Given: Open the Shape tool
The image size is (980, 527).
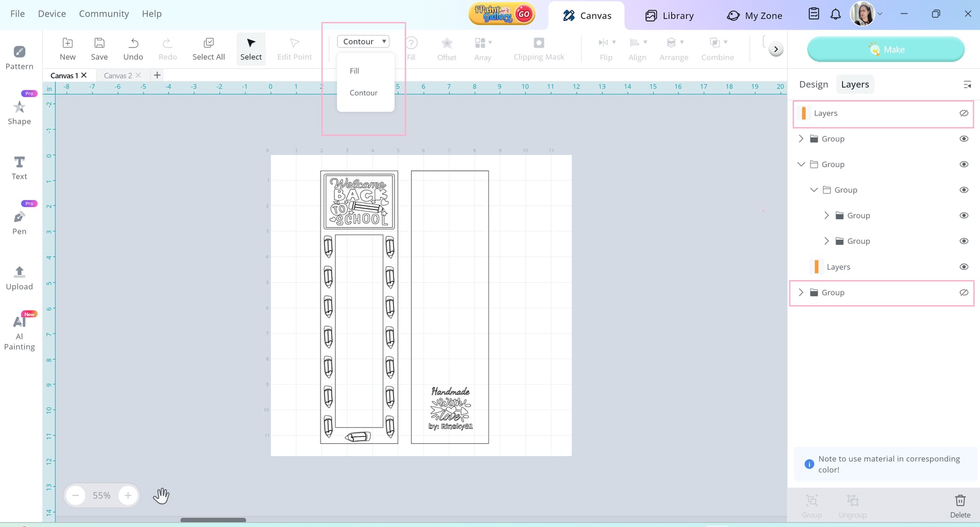Looking at the screenshot, I should [x=19, y=112].
